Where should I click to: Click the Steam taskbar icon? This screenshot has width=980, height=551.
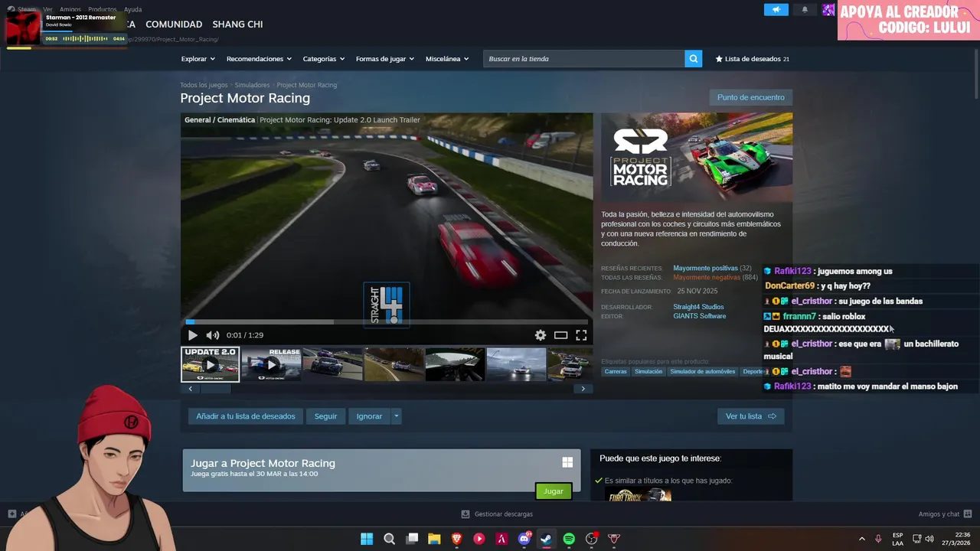tap(546, 539)
